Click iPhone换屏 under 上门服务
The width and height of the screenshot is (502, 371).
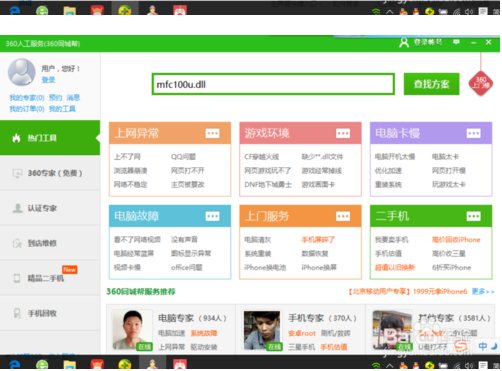click(x=319, y=267)
